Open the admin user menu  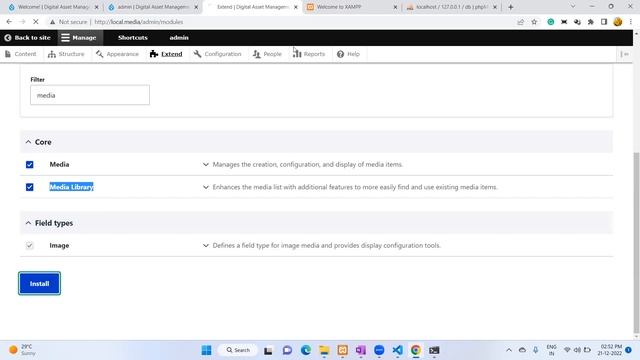(179, 38)
